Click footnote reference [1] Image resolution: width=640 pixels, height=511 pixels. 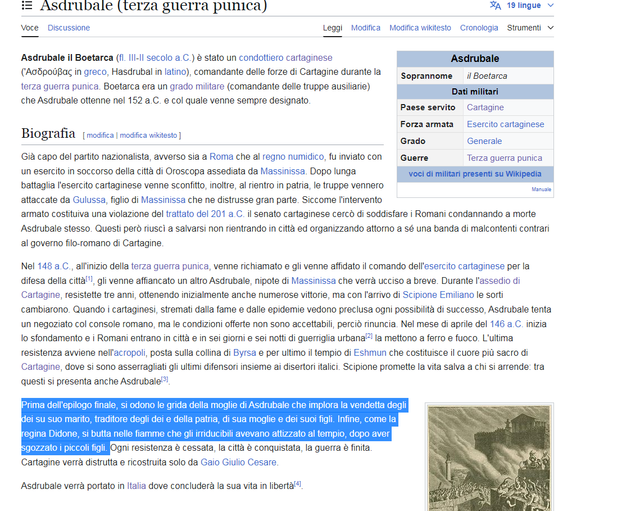point(89,279)
